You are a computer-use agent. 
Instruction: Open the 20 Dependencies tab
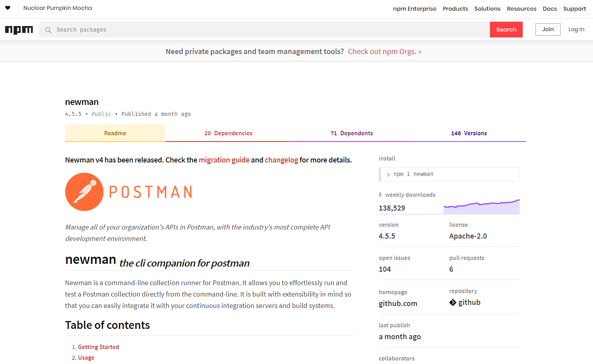(228, 133)
